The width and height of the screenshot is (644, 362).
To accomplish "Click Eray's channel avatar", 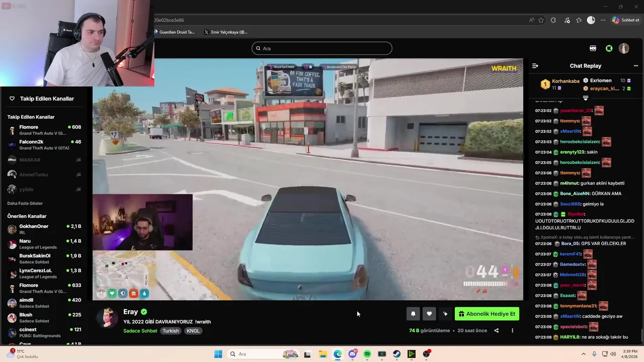I will click(107, 317).
